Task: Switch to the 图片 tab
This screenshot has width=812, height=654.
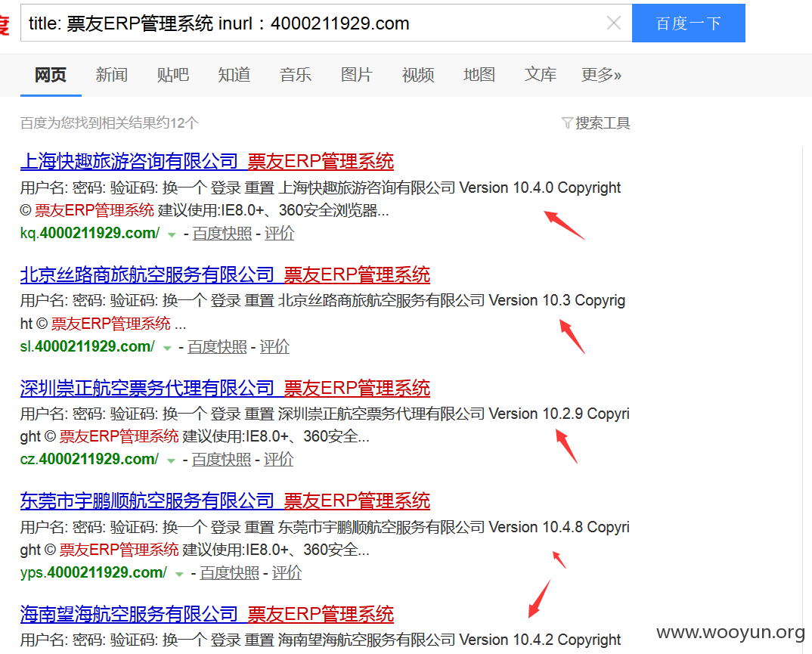Action: [356, 75]
